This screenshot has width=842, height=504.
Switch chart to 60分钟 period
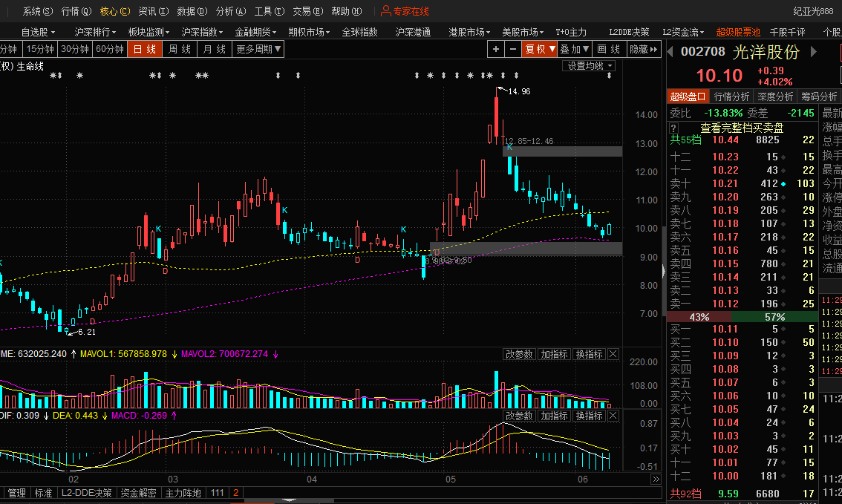coord(110,49)
